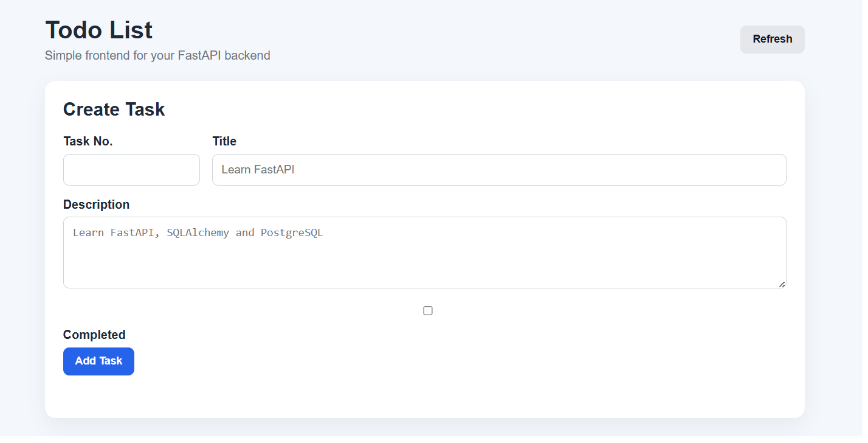Click the Todo List page heading
The width and height of the screenshot is (868, 443).
[x=99, y=30]
